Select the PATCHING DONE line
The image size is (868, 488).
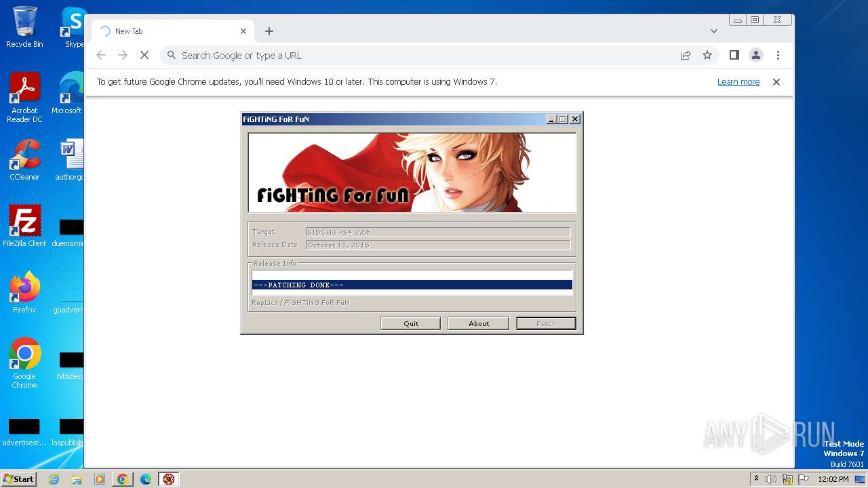[x=412, y=285]
